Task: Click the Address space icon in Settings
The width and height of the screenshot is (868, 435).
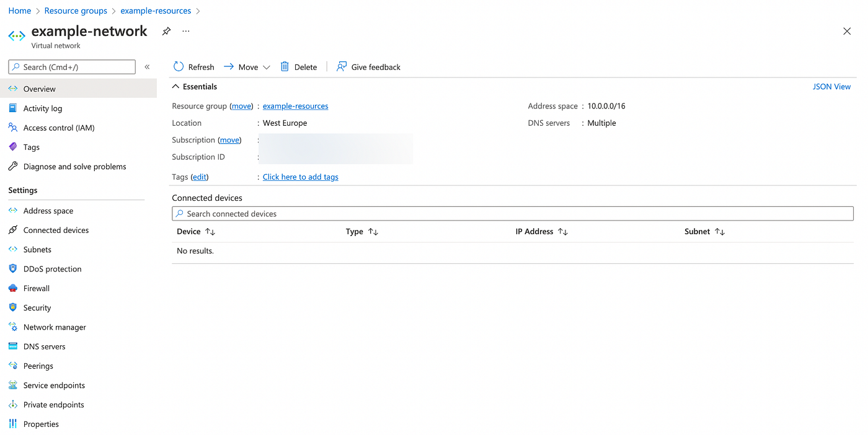Action: pos(13,211)
